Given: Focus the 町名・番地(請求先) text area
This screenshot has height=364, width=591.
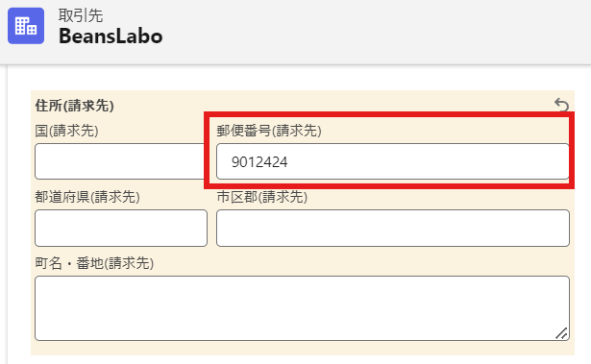Looking at the screenshot, I should 302,308.
